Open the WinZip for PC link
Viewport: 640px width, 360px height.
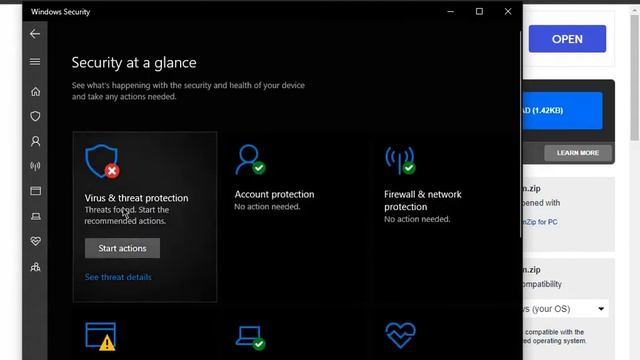click(x=540, y=222)
